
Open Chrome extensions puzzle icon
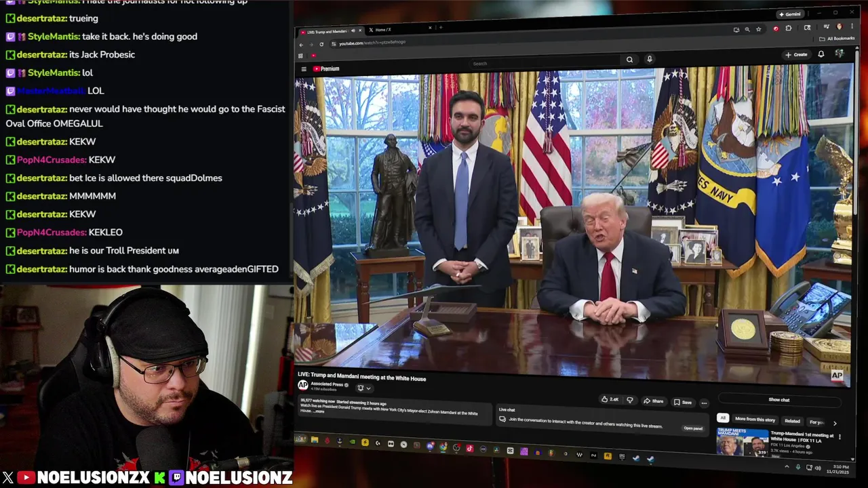coord(789,28)
